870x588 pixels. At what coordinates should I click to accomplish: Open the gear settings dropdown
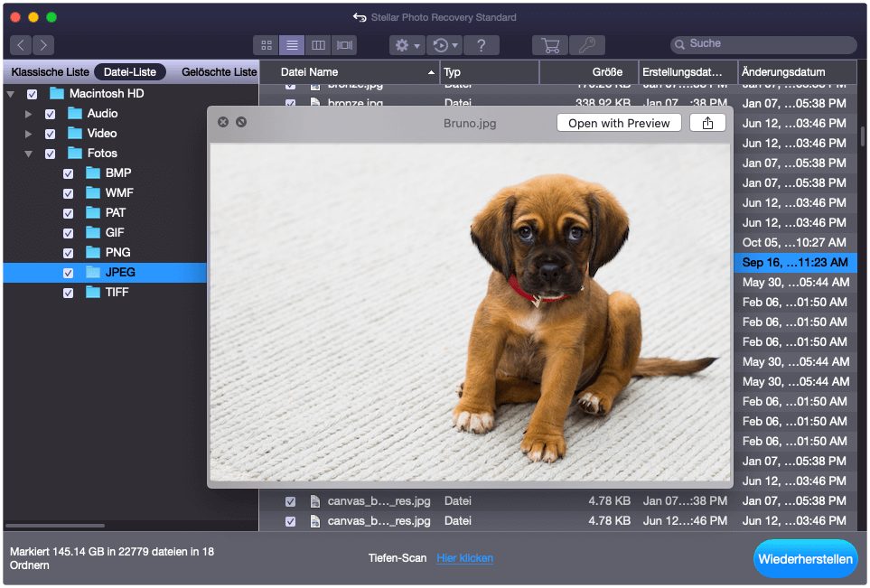tap(406, 45)
